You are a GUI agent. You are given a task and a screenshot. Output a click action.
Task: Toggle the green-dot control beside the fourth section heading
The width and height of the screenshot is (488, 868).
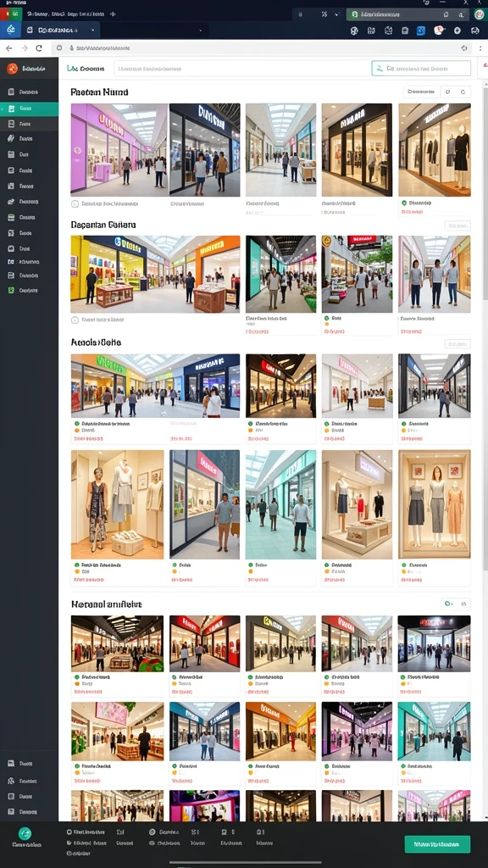click(x=448, y=604)
